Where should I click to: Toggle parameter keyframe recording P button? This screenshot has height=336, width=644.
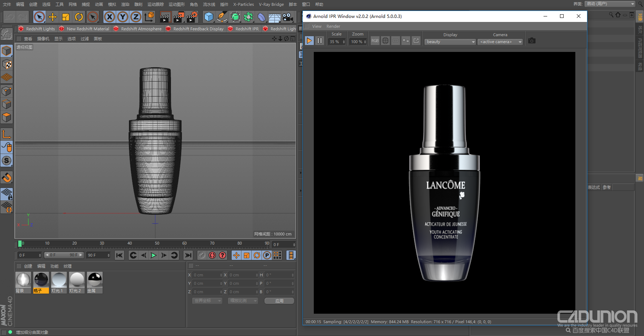click(x=267, y=255)
